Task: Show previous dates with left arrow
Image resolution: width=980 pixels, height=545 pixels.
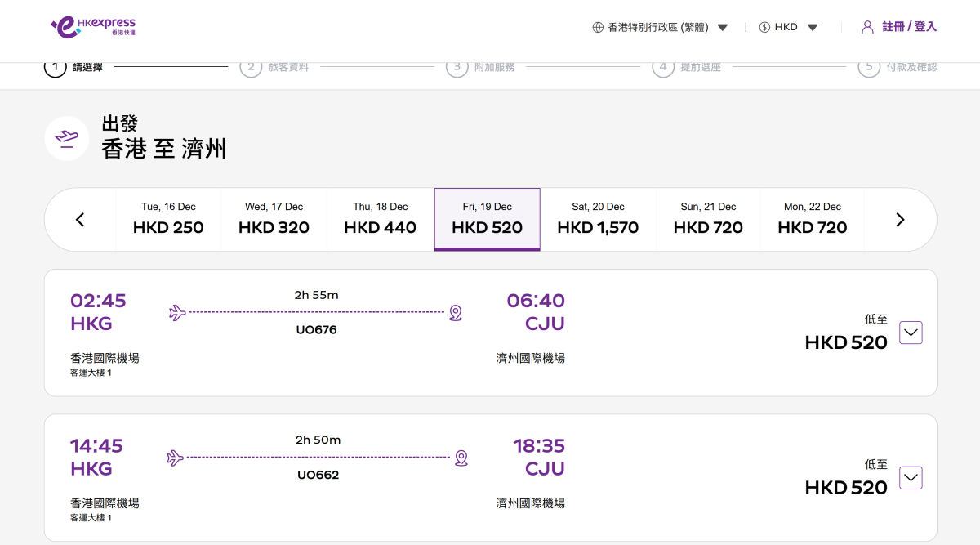Action: (x=80, y=220)
